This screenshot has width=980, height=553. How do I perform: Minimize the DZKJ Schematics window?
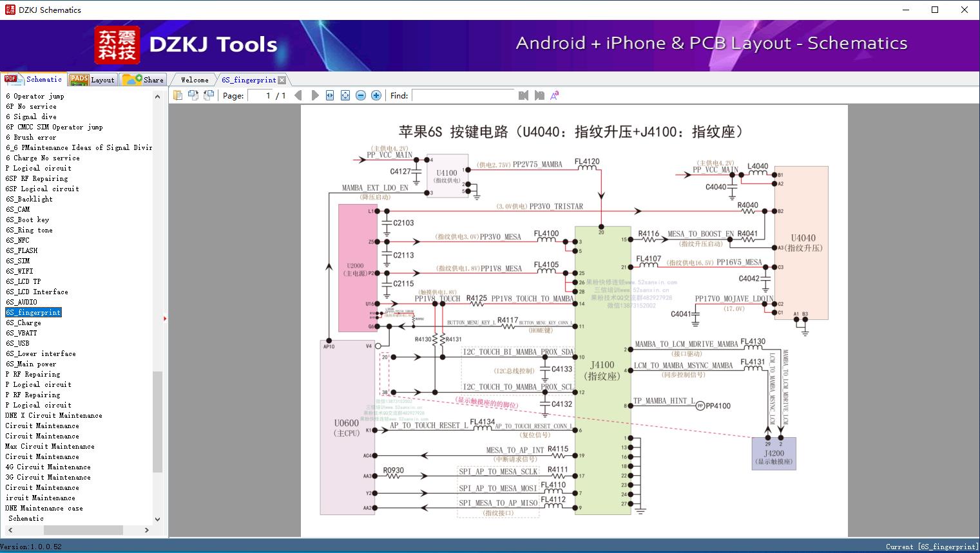click(x=906, y=10)
